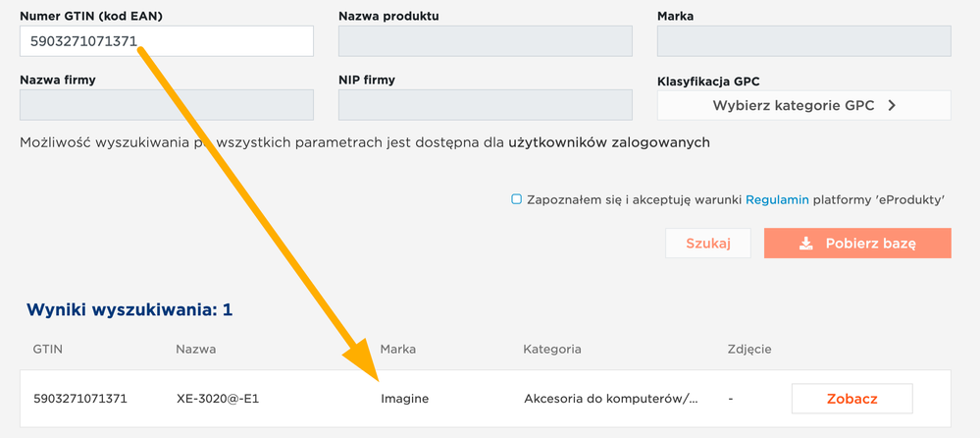The image size is (980, 438).
Task: Click the Zobacz button in the result row
Action: click(851, 399)
